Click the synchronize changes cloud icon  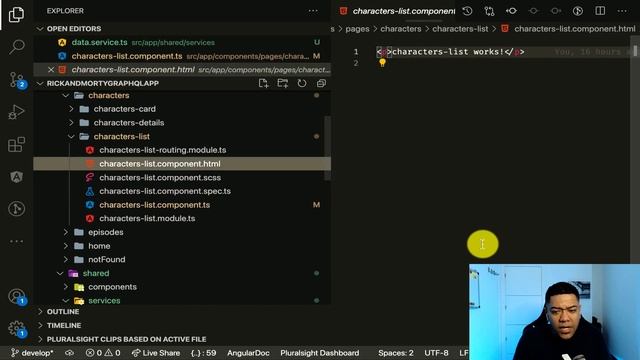[69, 353]
